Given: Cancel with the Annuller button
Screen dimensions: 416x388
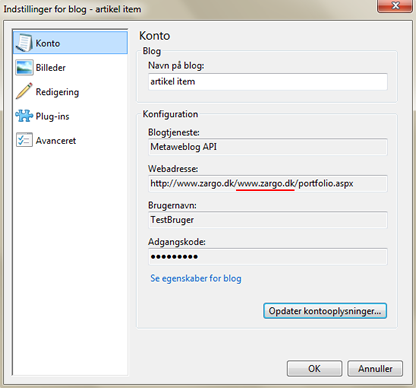Looking at the screenshot, I should (x=375, y=369).
